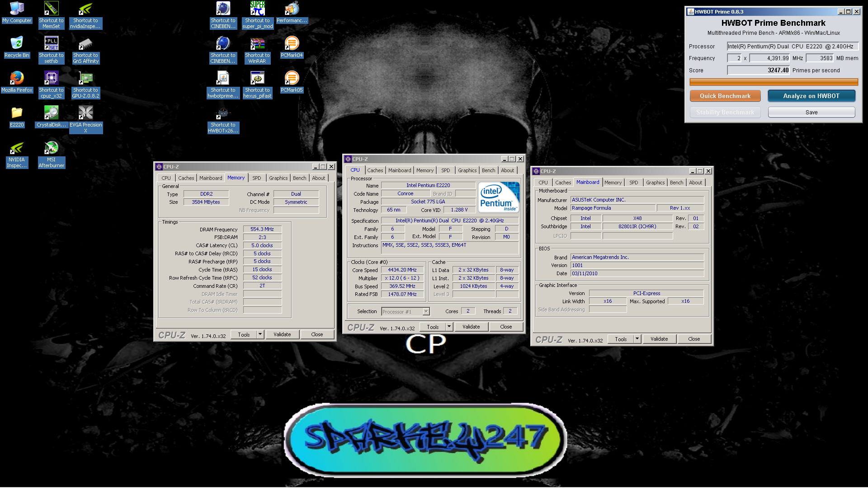Click the HWBOT Prime score value field

pos(758,70)
